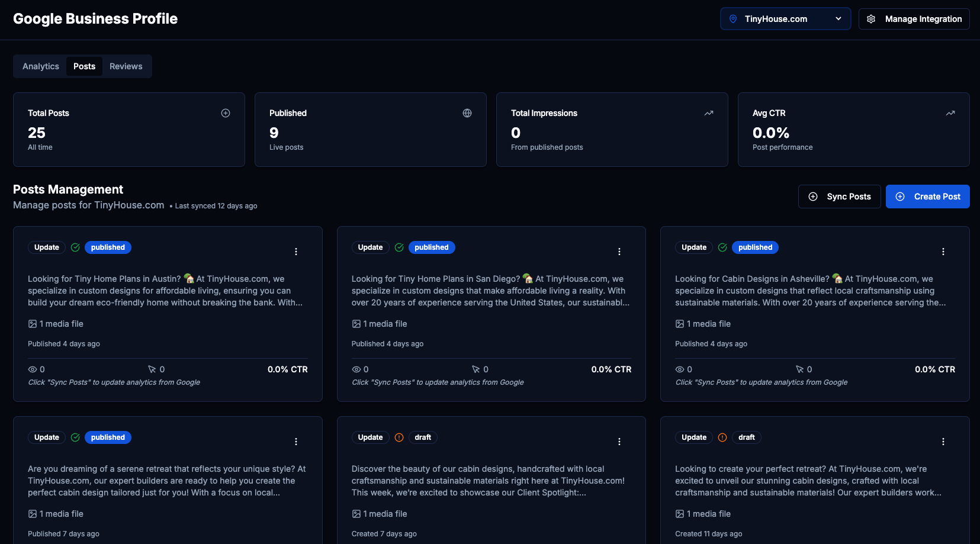Click the Total Posts count 25
The width and height of the screenshot is (980, 544).
(x=37, y=133)
